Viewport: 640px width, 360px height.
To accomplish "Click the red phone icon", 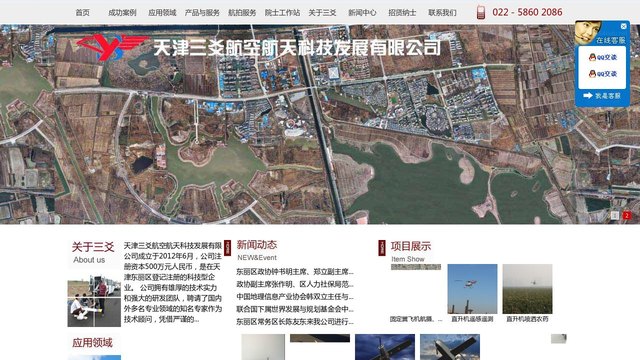I will pos(481,13).
